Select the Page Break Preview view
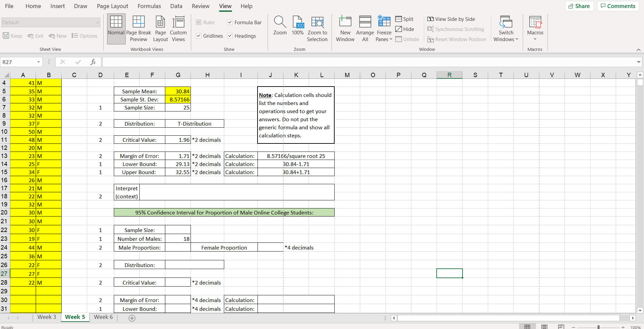 click(x=138, y=29)
